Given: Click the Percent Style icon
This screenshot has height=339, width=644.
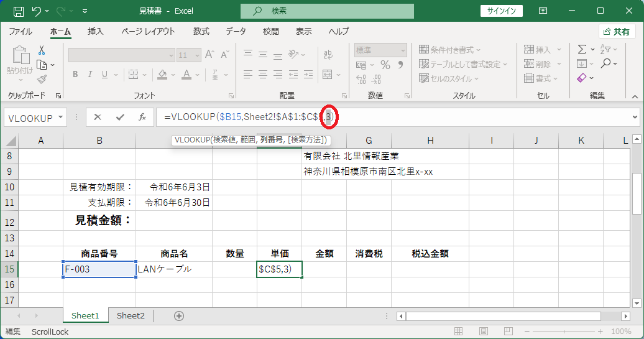Looking at the screenshot, I should 385,65.
